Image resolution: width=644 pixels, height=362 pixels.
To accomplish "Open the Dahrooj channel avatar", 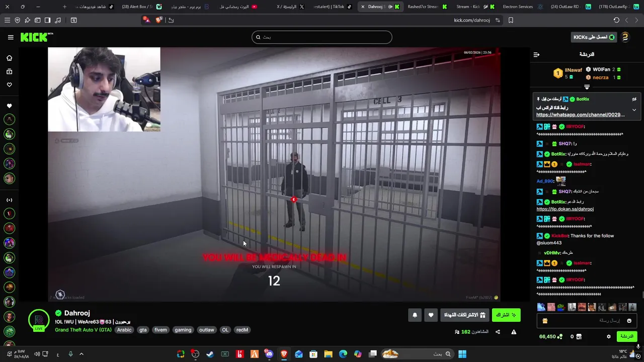I will (39, 320).
